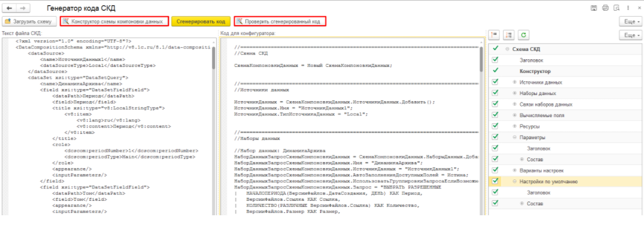Uncheck the Источники данных checkbox
This screenshot has width=644, height=235.
(495, 82)
